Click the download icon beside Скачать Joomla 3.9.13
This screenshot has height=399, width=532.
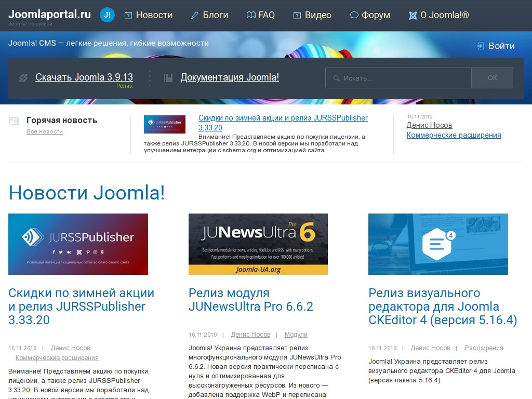23,78
